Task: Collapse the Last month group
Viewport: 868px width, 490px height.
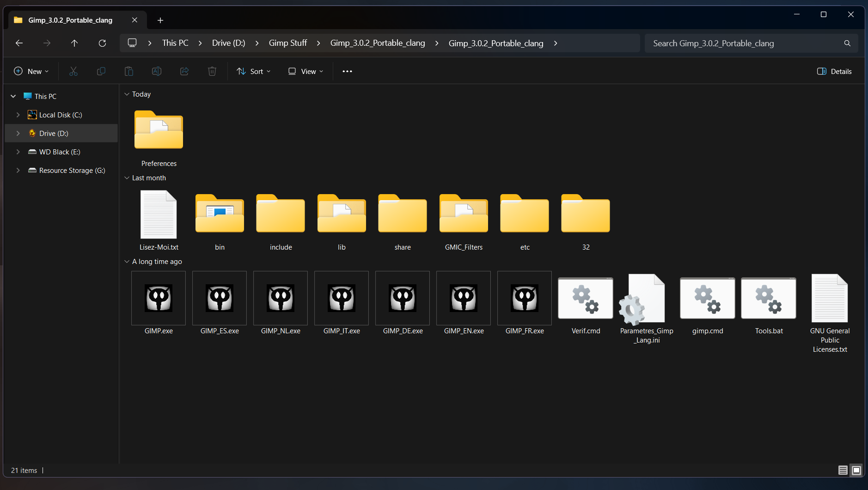Action: pyautogui.click(x=127, y=178)
